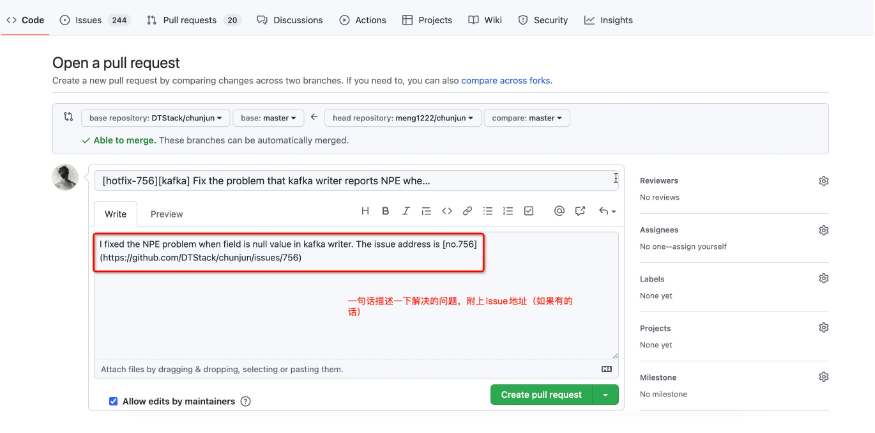
Task: Insert a numbered list
Action: 508,211
